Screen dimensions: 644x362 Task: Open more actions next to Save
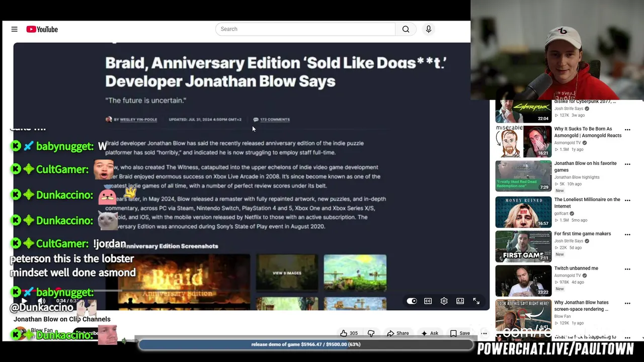[x=484, y=333]
